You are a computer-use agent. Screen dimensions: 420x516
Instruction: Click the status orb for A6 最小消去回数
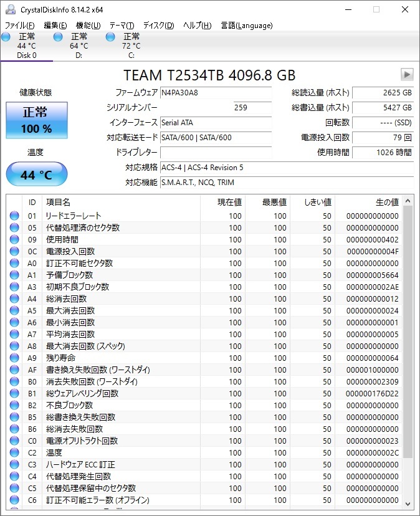click(14, 322)
